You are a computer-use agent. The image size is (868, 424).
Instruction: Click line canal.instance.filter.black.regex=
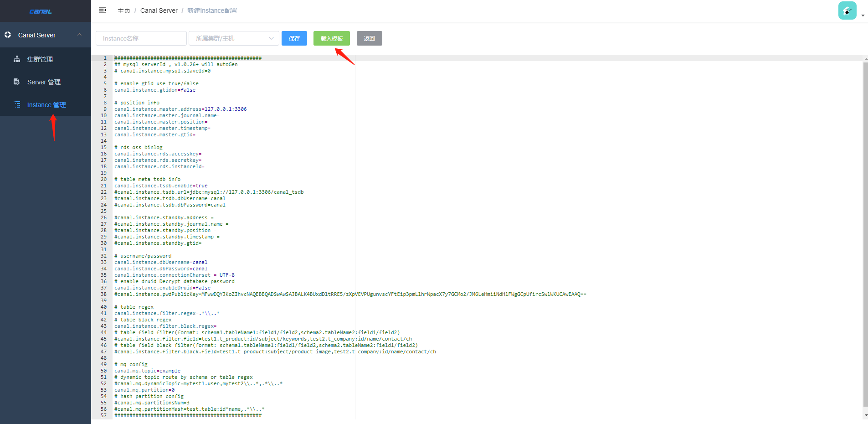165,326
